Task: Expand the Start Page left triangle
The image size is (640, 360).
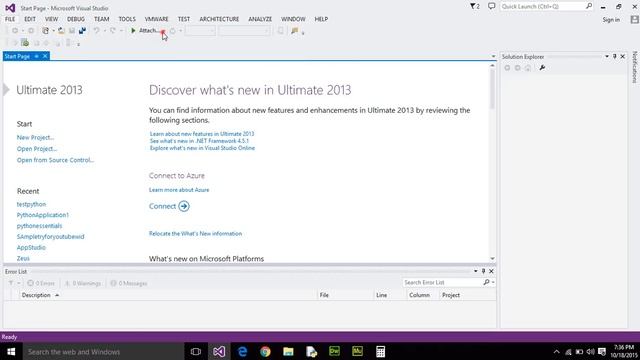Action: pyautogui.click(x=6, y=89)
